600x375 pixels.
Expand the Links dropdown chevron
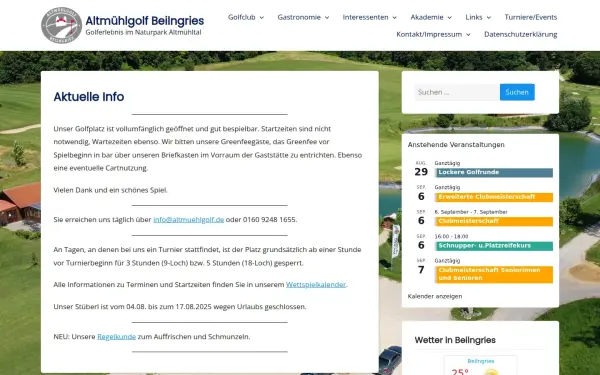click(x=489, y=18)
